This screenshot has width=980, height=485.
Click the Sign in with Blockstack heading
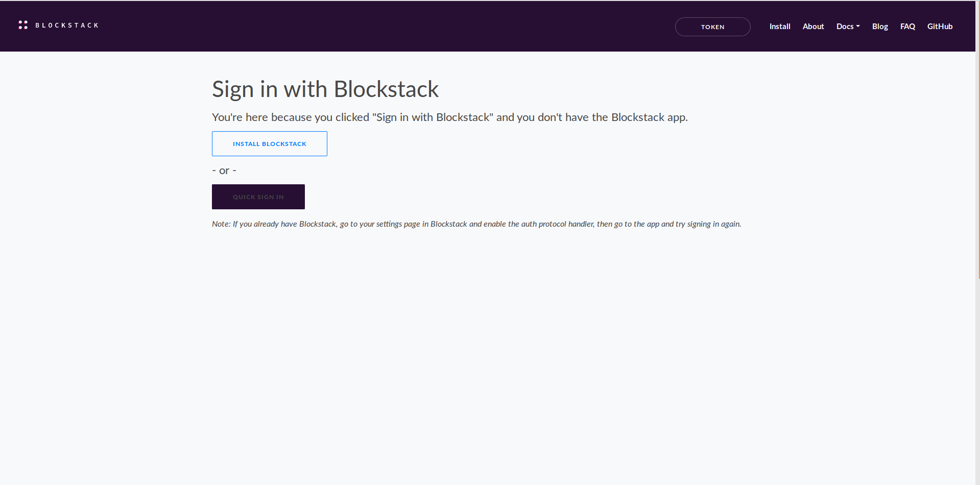[x=325, y=89]
